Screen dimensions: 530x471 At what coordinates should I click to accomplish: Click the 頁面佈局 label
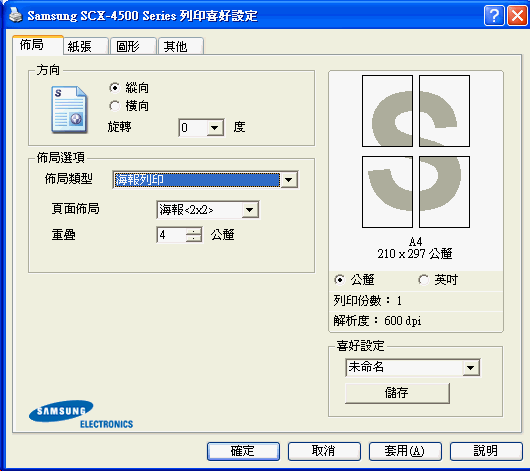point(76,209)
